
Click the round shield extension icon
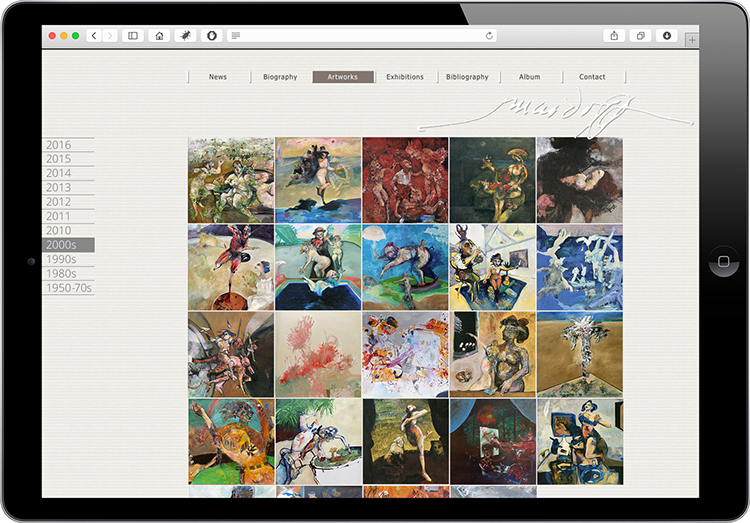click(x=212, y=35)
